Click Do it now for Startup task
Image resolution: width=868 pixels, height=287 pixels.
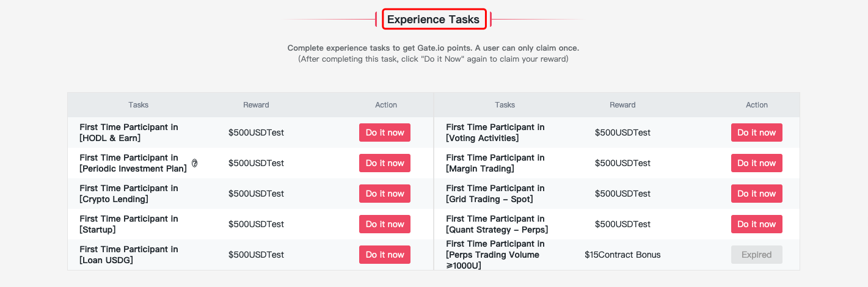[385, 224]
